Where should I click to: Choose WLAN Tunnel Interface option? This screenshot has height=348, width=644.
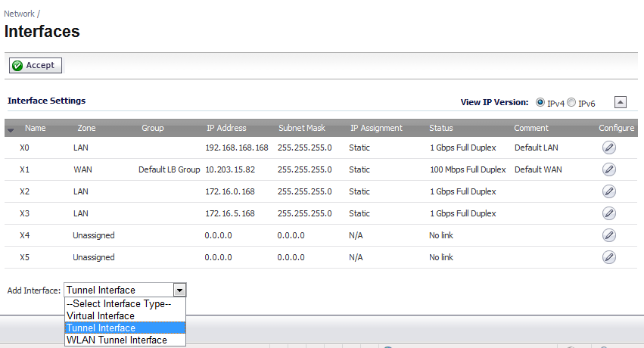pyautogui.click(x=126, y=340)
